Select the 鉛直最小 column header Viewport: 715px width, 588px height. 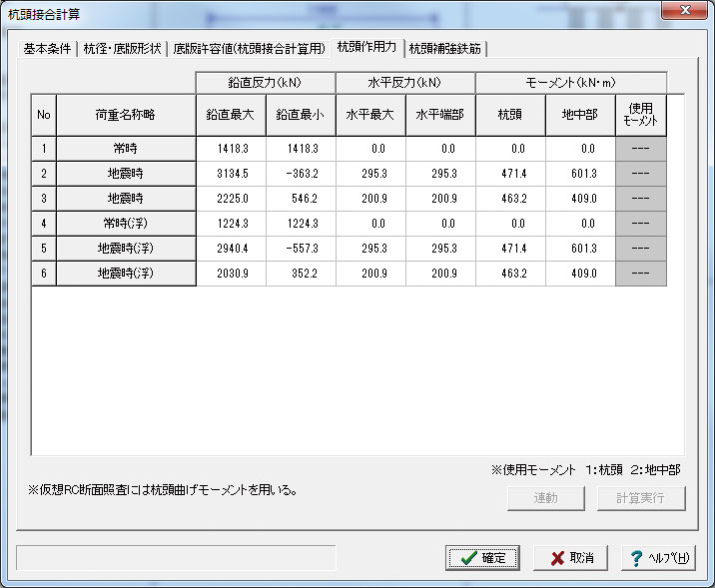click(301, 115)
